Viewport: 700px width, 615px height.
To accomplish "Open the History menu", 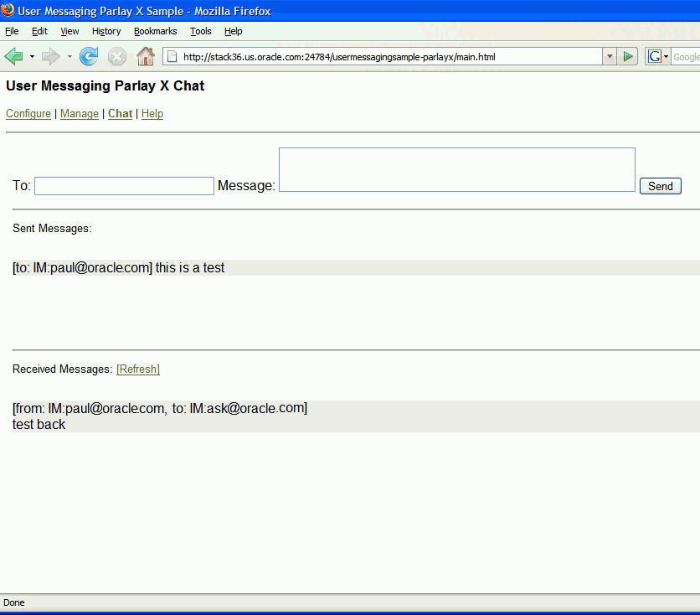I will pyautogui.click(x=106, y=31).
